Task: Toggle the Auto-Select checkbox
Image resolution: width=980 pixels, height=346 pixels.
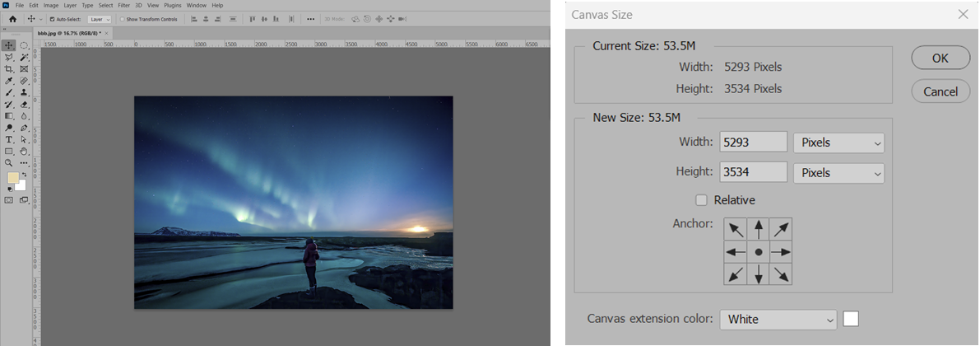Action: 52,20
